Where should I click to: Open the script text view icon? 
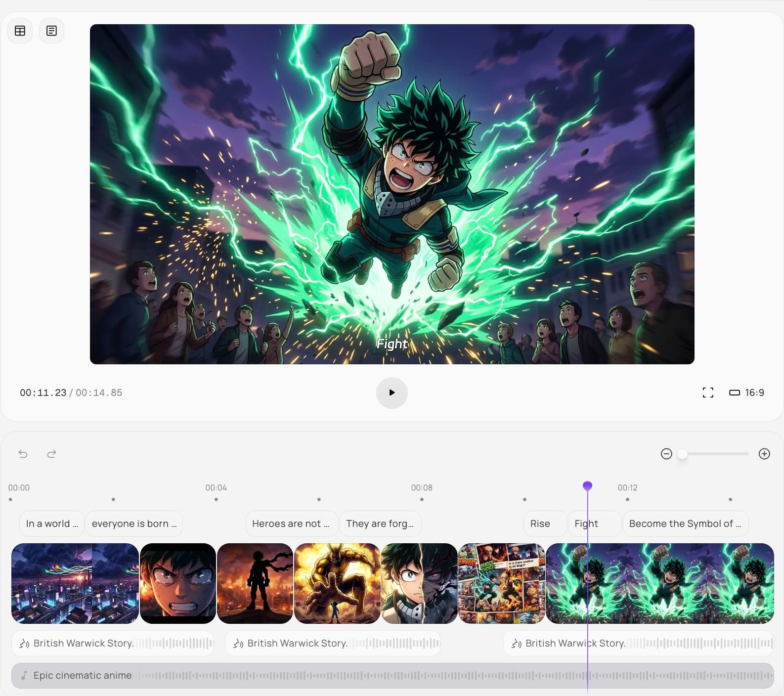click(51, 31)
